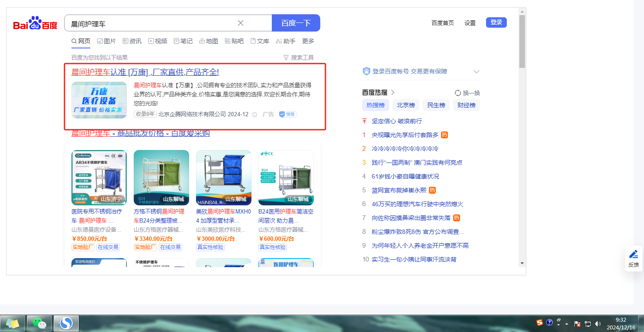Expand the 更多 more menu
The width and height of the screenshot is (644, 332).
coord(308,41)
